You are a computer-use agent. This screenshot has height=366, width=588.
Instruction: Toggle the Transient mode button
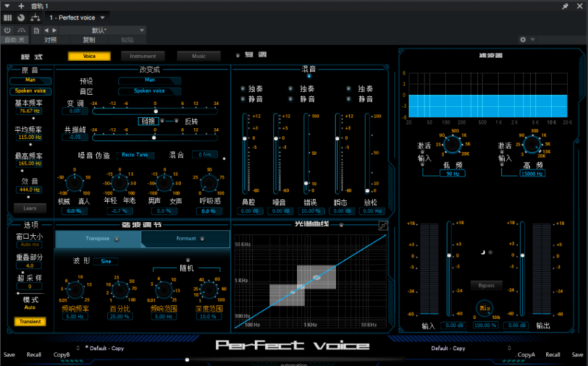(x=30, y=321)
